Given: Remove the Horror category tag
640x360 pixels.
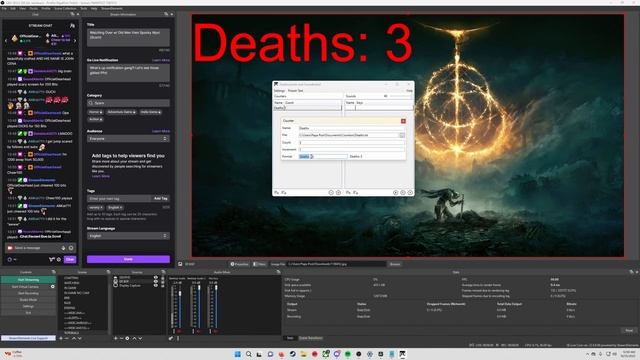Looking at the screenshot, I should coord(101,112).
